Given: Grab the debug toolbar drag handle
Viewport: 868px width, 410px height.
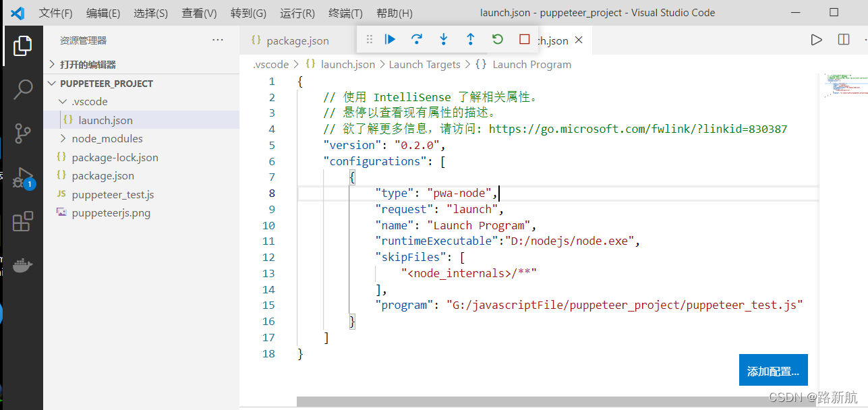Looking at the screenshot, I should (369, 40).
